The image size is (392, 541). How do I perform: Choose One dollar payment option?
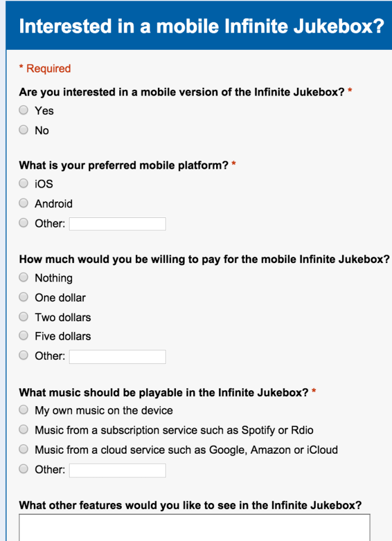click(x=23, y=296)
